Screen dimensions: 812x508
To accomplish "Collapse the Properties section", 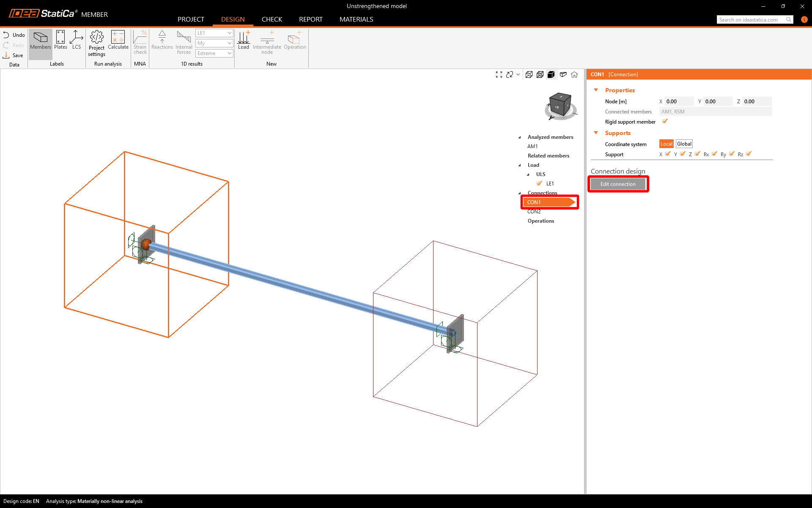I will (x=596, y=90).
